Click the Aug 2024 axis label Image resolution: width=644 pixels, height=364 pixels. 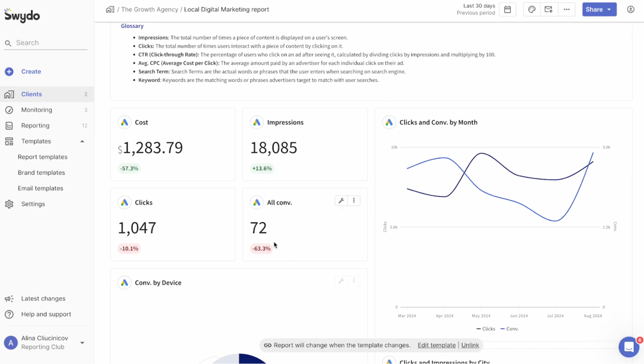point(593,316)
